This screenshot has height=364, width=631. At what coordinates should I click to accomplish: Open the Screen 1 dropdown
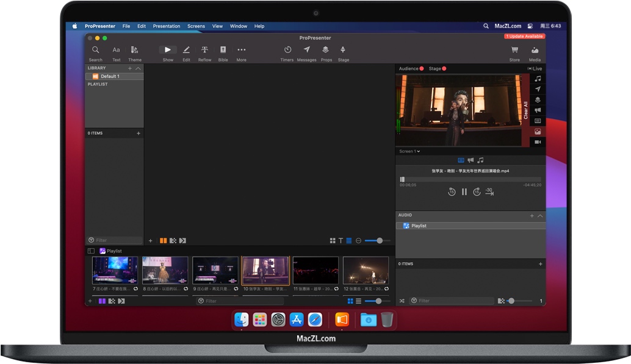point(409,151)
